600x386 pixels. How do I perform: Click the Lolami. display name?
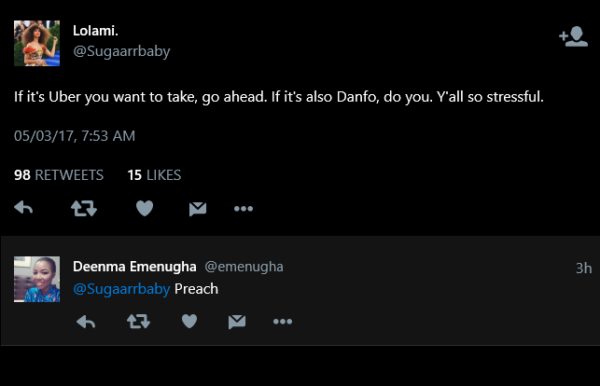point(96,31)
